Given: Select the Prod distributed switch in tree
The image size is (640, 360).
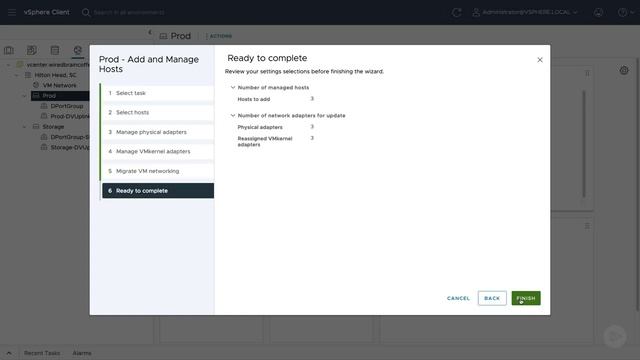Looking at the screenshot, I should click(49, 96).
